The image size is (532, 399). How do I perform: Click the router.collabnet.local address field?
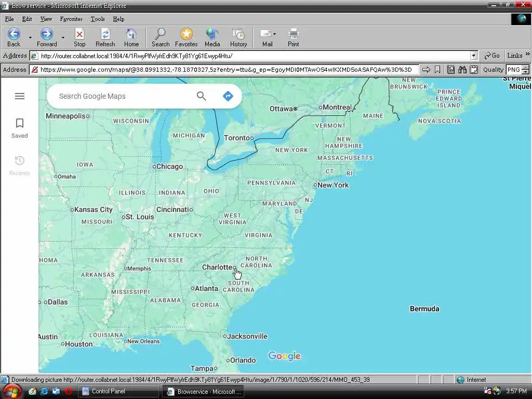pos(250,56)
